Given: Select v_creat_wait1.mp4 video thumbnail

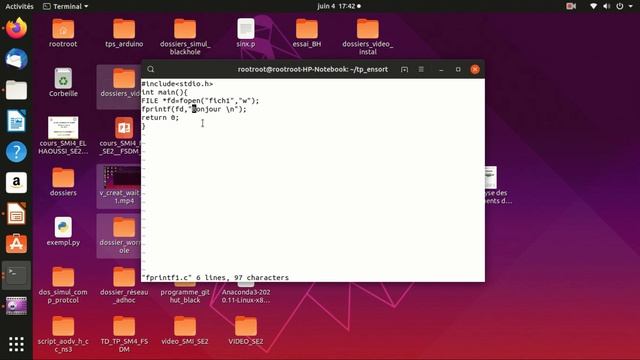Looking at the screenshot, I should 120,186.
